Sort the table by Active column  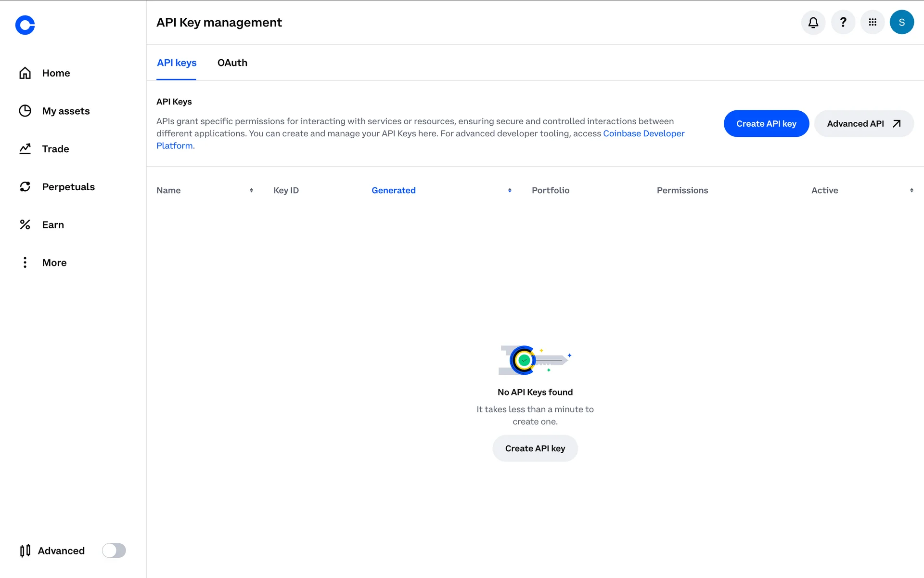pyautogui.click(x=825, y=190)
